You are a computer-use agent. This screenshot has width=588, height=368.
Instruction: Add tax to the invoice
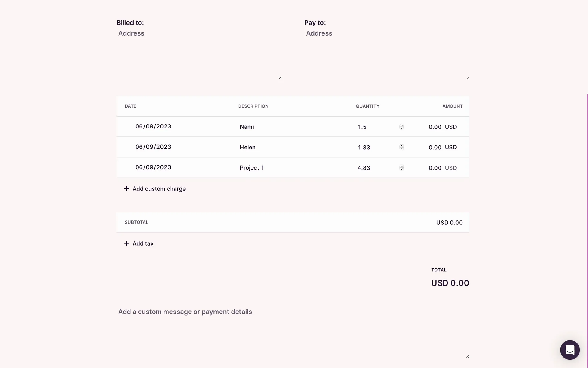[x=143, y=243]
